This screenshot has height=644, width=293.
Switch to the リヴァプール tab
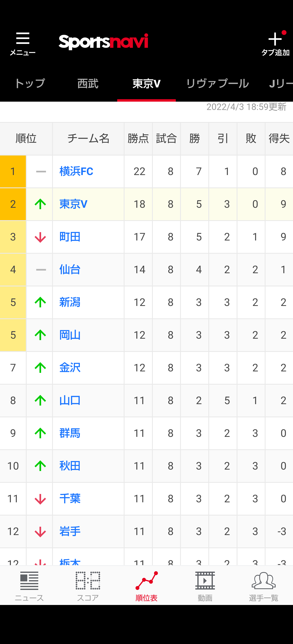point(218,84)
